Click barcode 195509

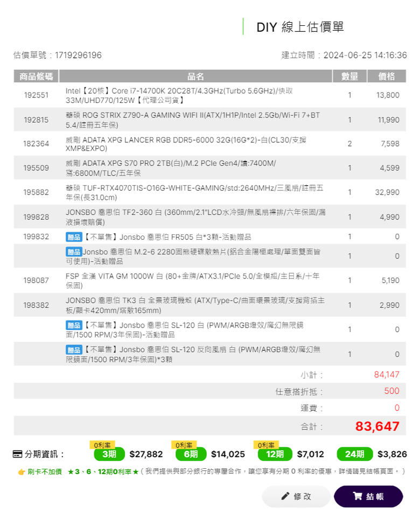(36, 168)
